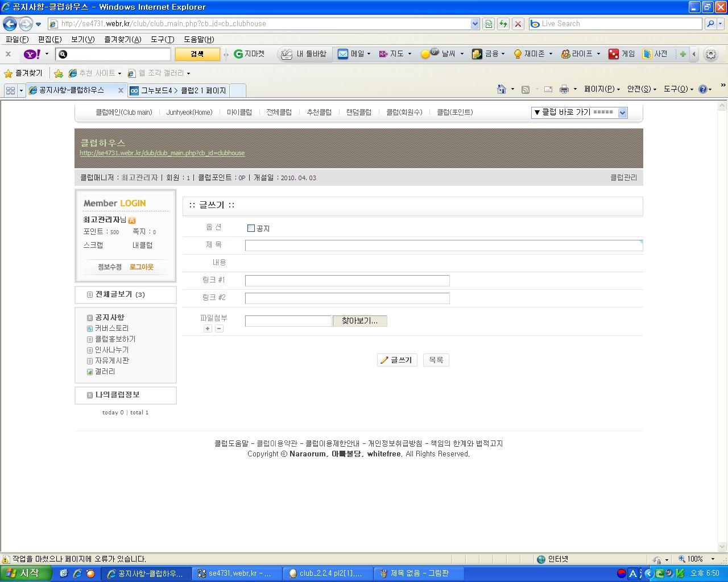Click the Refresh page icon
This screenshot has height=582, width=728.
coord(503,24)
